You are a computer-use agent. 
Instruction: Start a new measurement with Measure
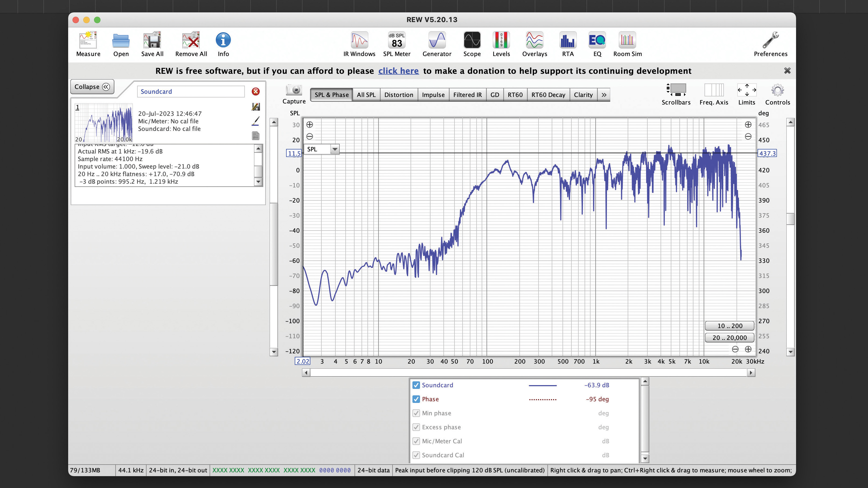click(x=88, y=44)
